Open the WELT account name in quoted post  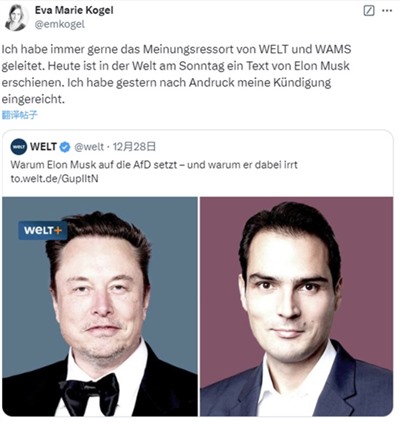43,146
